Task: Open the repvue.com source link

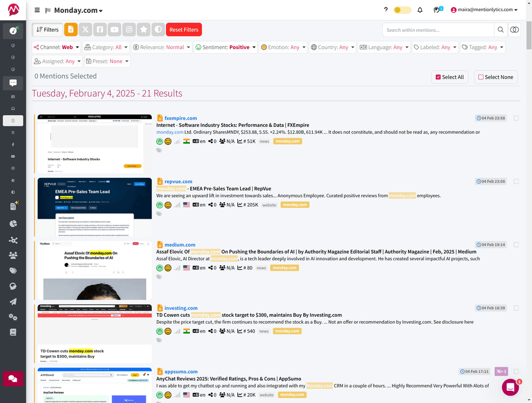Action: coord(178,182)
